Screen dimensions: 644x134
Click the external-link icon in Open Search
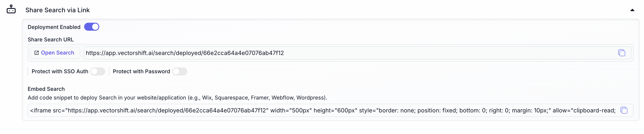click(x=37, y=53)
